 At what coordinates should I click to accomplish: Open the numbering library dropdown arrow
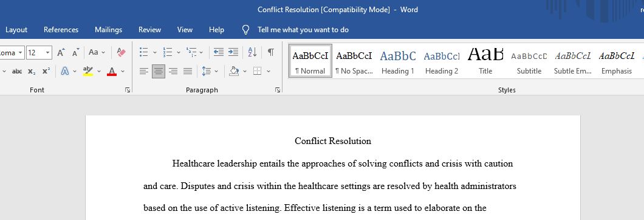pos(179,52)
